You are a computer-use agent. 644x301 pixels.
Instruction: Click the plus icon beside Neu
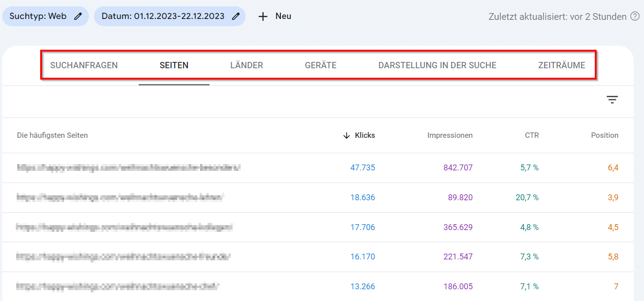[x=262, y=16]
